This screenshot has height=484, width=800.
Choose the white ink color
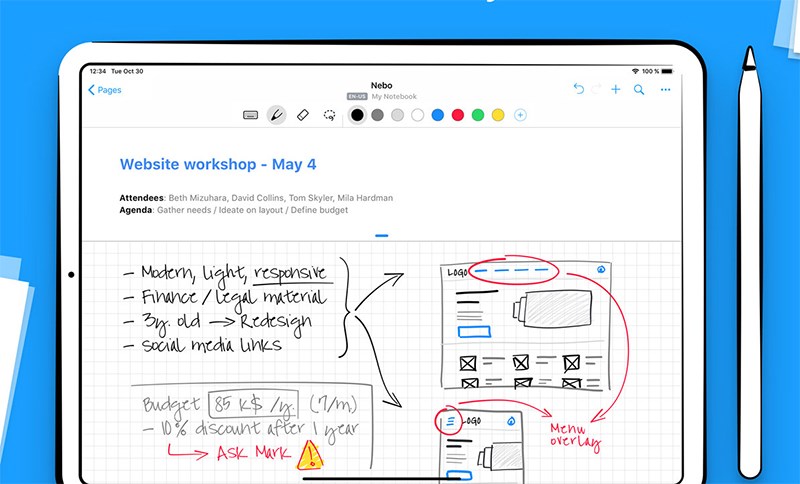[x=417, y=115]
